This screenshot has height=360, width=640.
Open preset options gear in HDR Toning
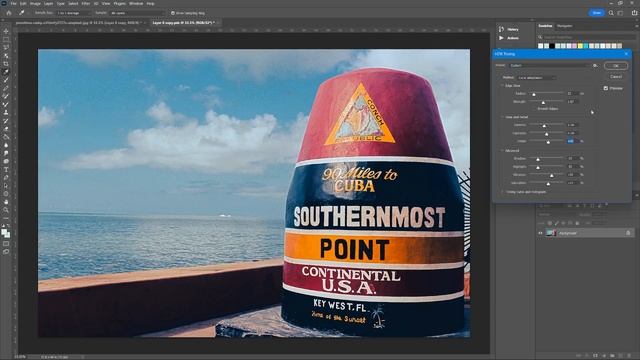595,65
